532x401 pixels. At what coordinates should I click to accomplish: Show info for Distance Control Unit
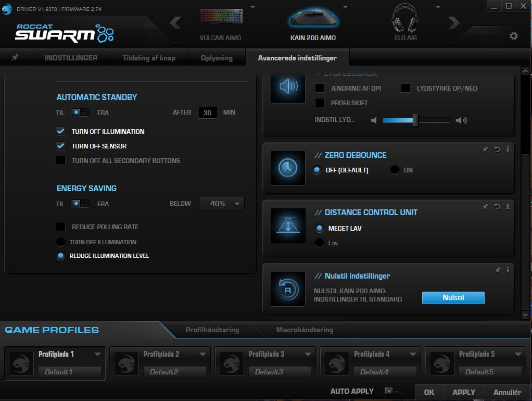point(508,206)
